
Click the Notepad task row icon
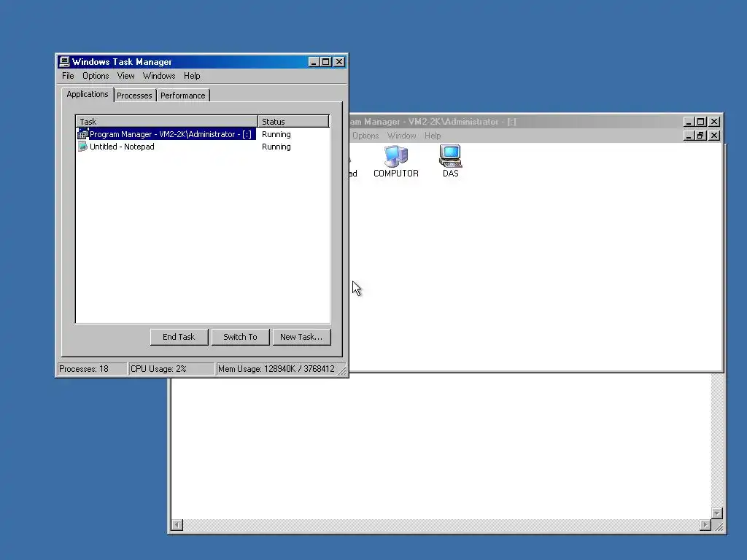point(83,147)
